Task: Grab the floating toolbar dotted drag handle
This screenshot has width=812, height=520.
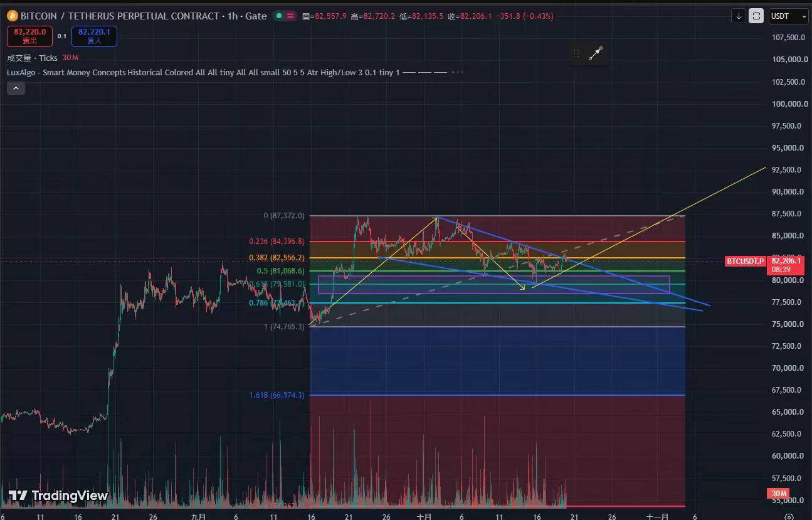Action: point(576,54)
